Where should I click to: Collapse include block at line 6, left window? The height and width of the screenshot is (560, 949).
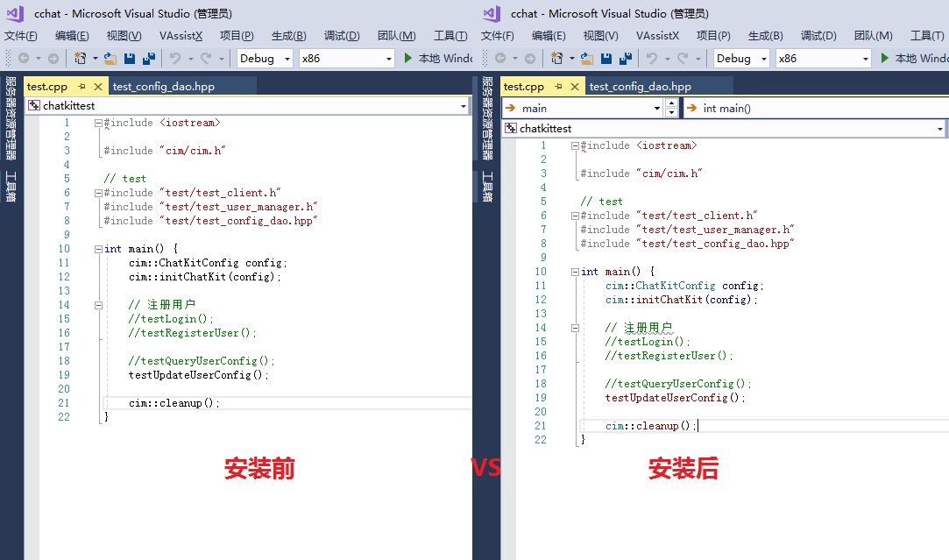tap(98, 193)
